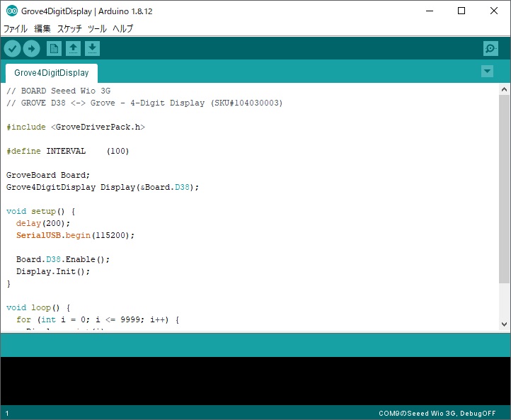Click the 'void loop() {' line
This screenshot has height=420, width=511.
click(x=38, y=308)
